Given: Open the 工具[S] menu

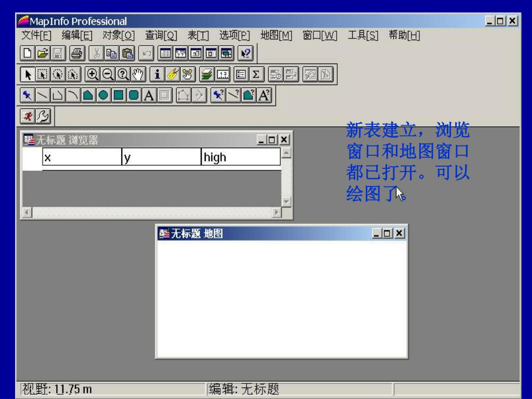Looking at the screenshot, I should (x=363, y=35).
